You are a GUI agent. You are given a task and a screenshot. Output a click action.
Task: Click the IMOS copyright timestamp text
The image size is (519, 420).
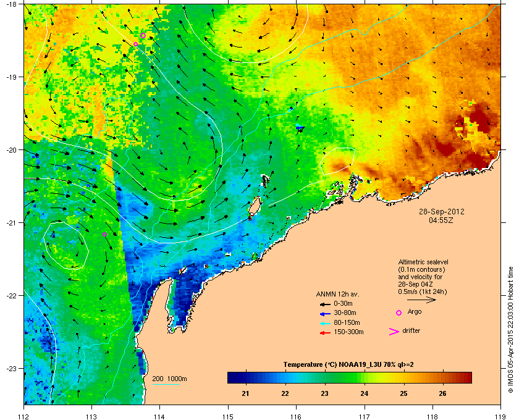[x=510, y=330]
